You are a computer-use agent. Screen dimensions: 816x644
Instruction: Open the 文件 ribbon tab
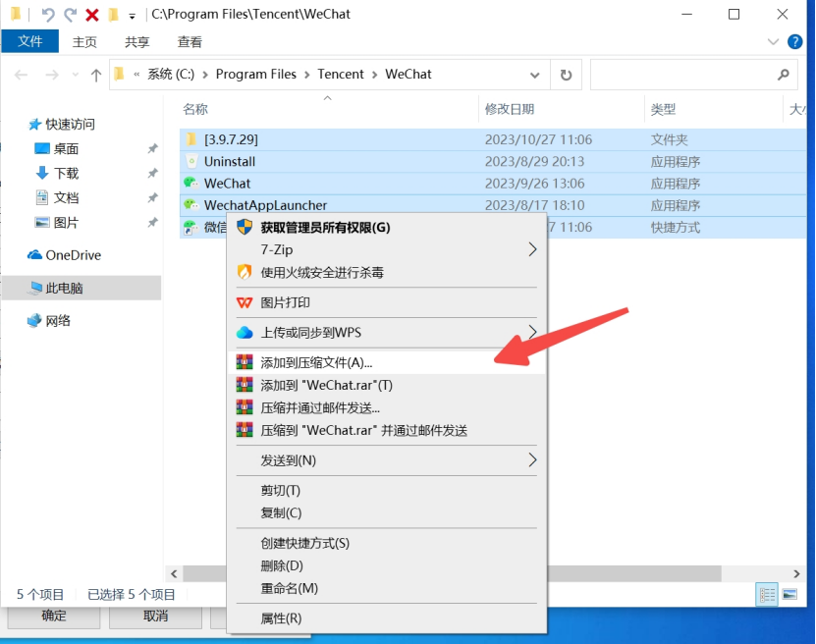click(x=29, y=41)
